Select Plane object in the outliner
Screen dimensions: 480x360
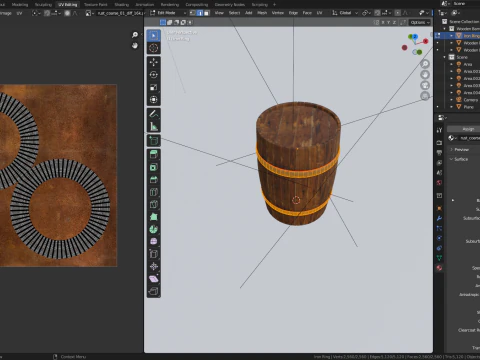coord(468,107)
